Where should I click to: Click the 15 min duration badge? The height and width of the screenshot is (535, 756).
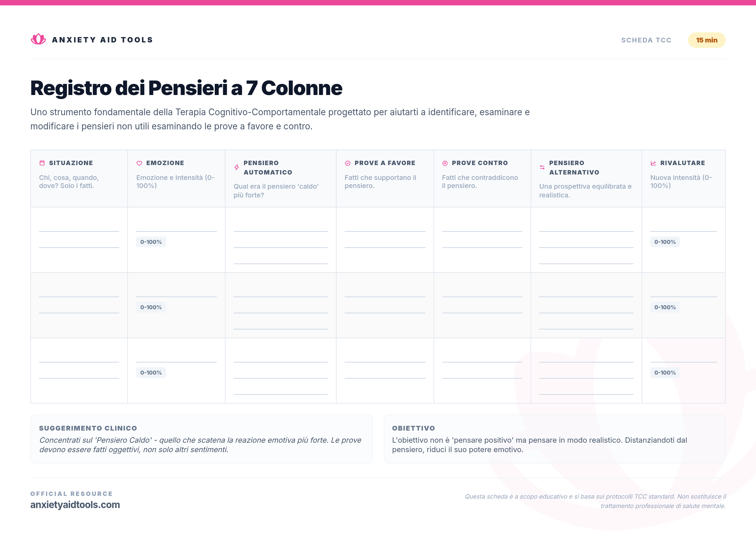coord(707,40)
